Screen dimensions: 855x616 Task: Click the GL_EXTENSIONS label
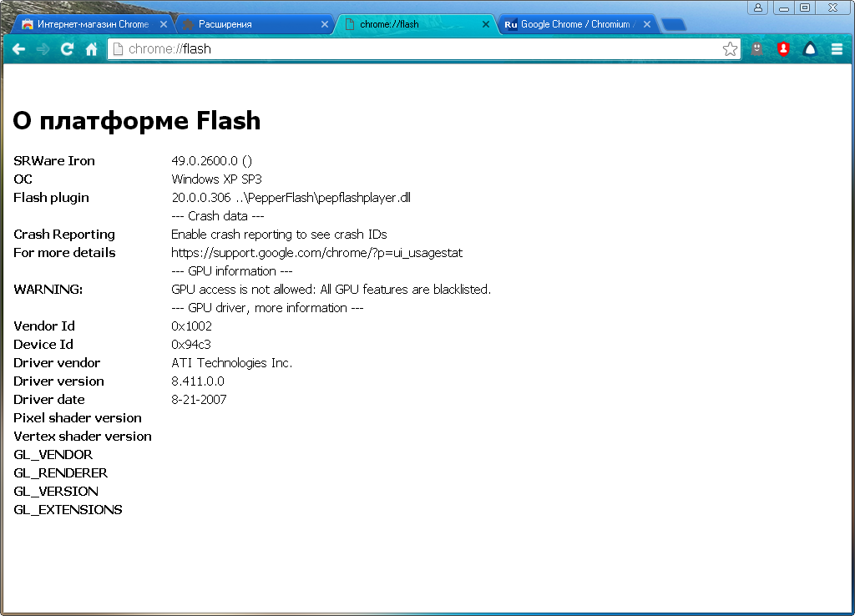coord(68,510)
